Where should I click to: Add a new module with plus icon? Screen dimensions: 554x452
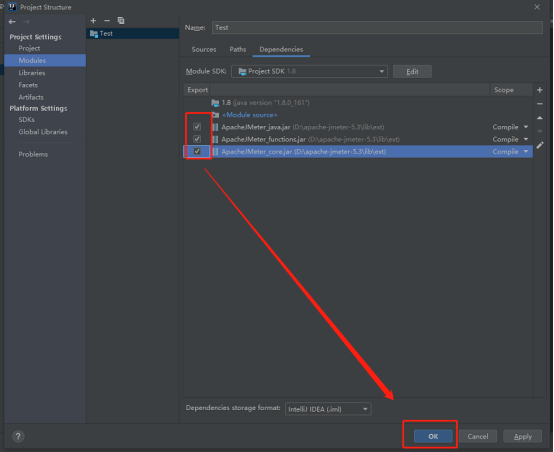pyautogui.click(x=93, y=20)
